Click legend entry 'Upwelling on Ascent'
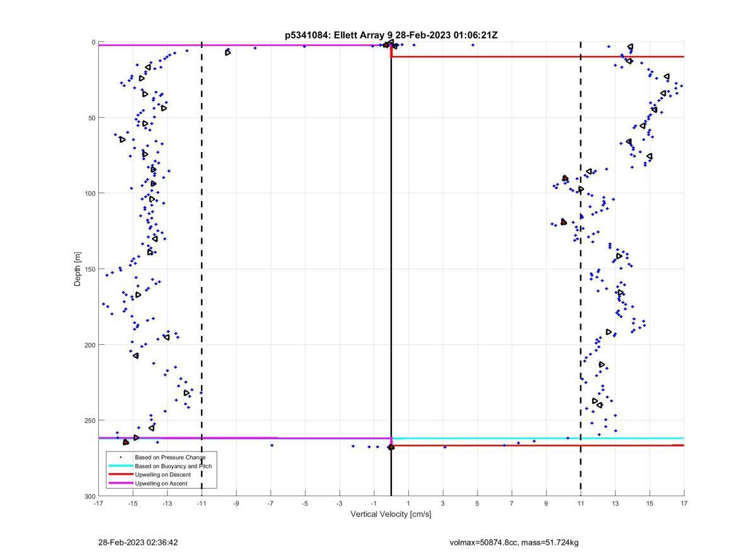 [161, 484]
